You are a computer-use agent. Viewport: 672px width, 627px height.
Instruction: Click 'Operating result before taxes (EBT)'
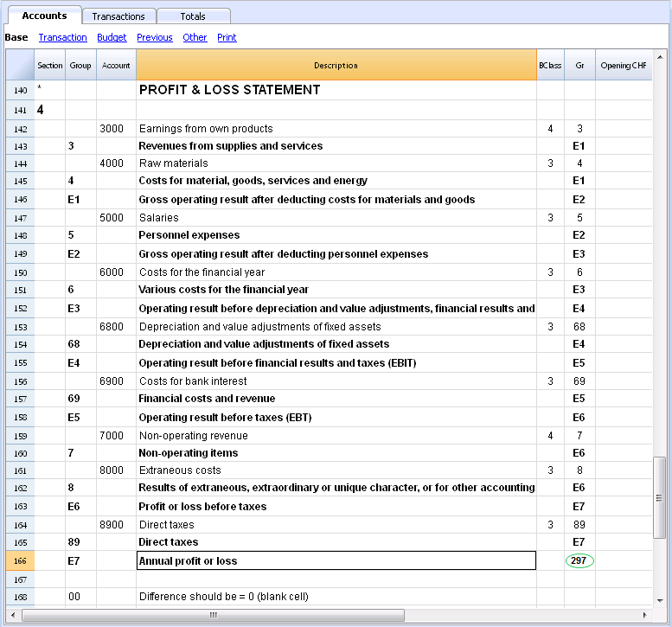click(x=336, y=418)
